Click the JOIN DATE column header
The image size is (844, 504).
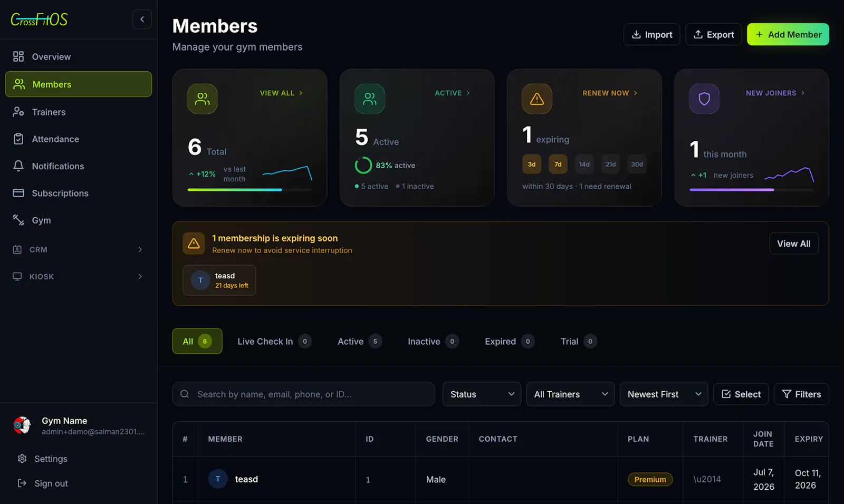pyautogui.click(x=763, y=439)
